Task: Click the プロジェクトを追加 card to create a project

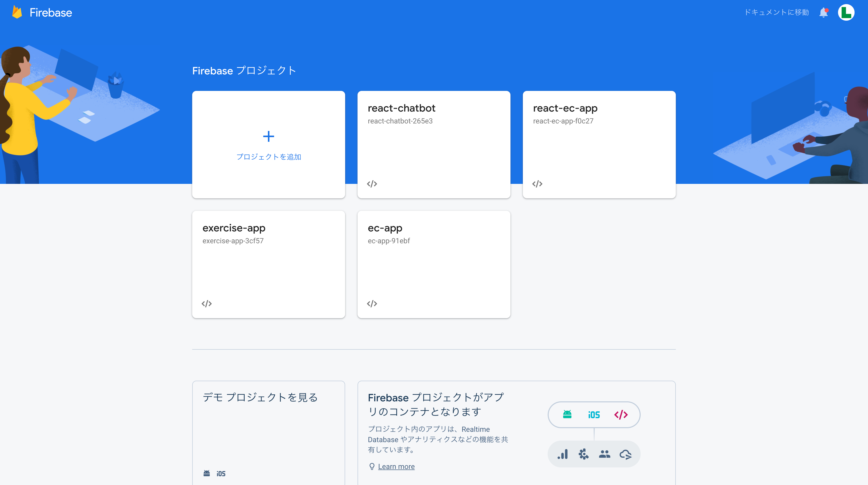Action: pyautogui.click(x=269, y=145)
